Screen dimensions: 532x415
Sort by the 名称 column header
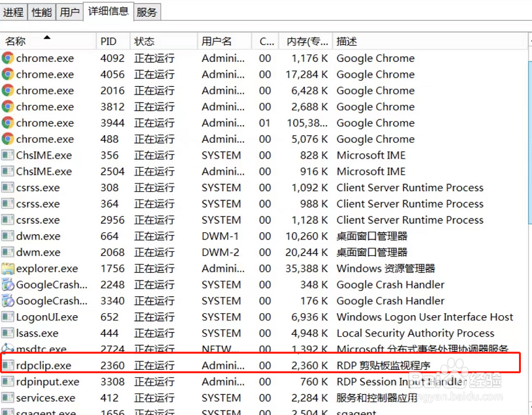click(48, 41)
